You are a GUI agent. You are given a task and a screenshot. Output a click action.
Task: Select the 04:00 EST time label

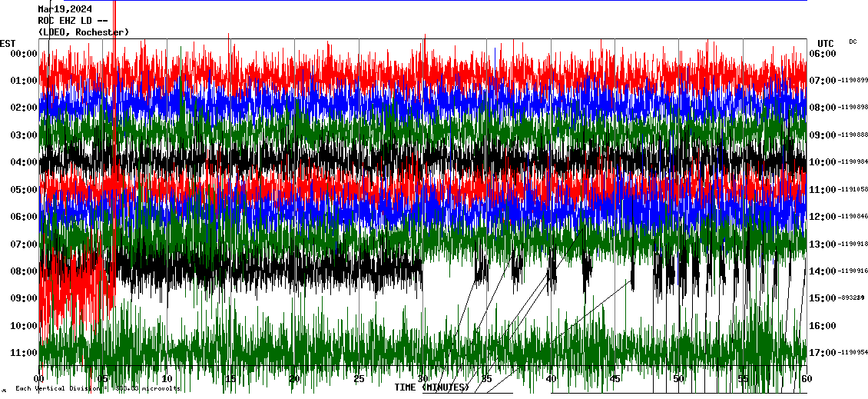coord(24,162)
